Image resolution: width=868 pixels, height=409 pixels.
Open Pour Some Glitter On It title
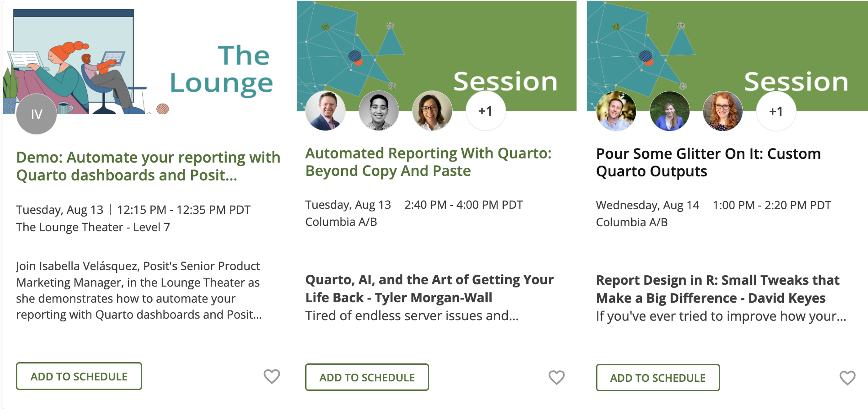pyautogui.click(x=708, y=162)
